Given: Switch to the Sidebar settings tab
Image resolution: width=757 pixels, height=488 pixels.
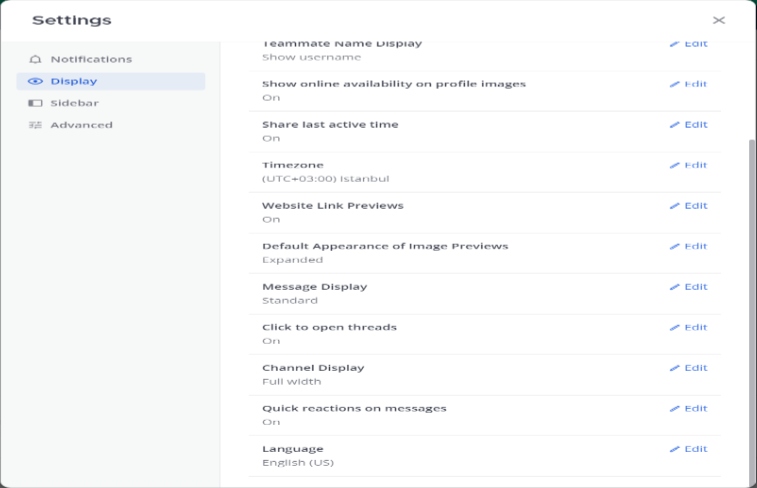Looking at the screenshot, I should 75,103.
